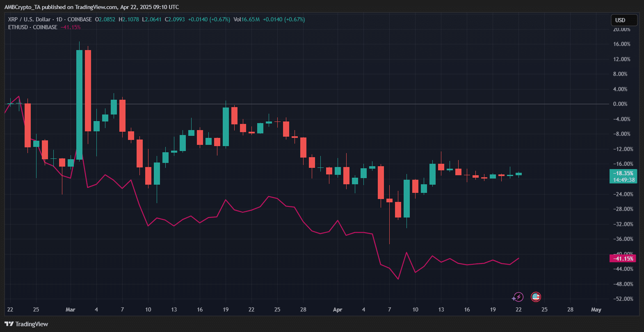Click the TradingView logo at bottom left
The width and height of the screenshot is (644, 332).
pyautogui.click(x=26, y=324)
